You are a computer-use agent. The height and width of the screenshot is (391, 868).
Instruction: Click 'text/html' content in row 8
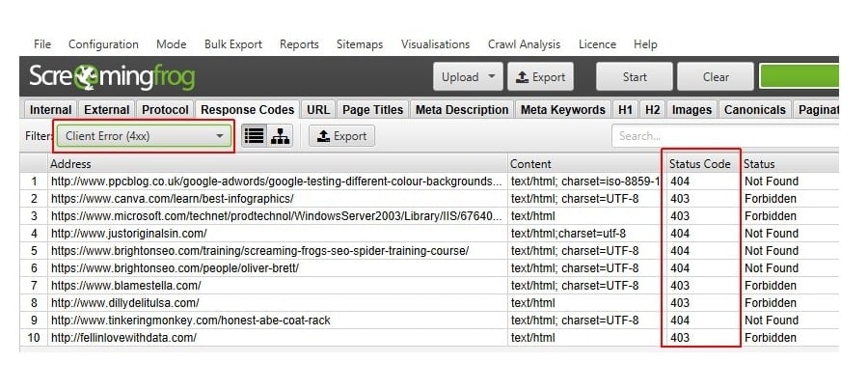coord(532,303)
